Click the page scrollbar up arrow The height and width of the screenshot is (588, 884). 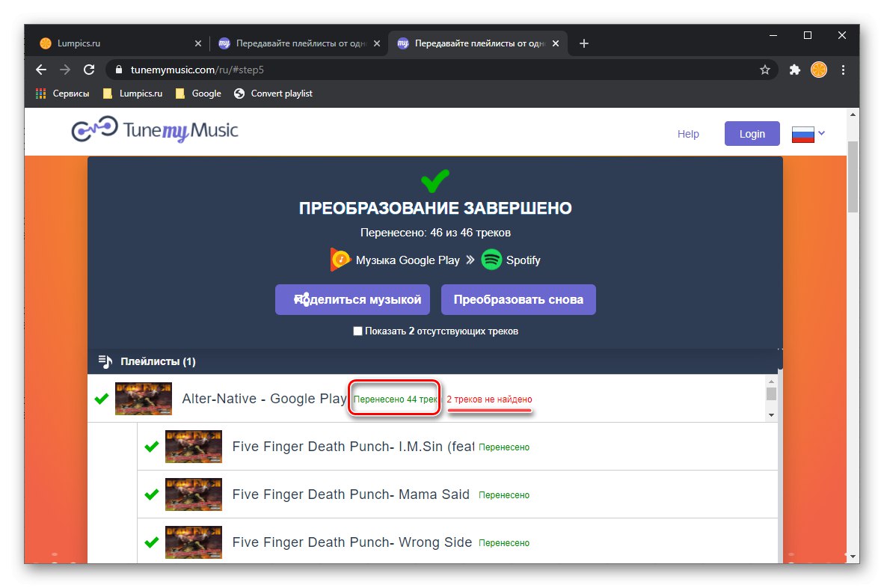(853, 114)
